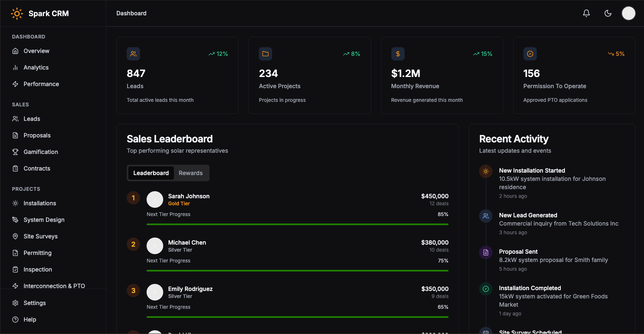Click the Installation Completed check icon

point(486,289)
